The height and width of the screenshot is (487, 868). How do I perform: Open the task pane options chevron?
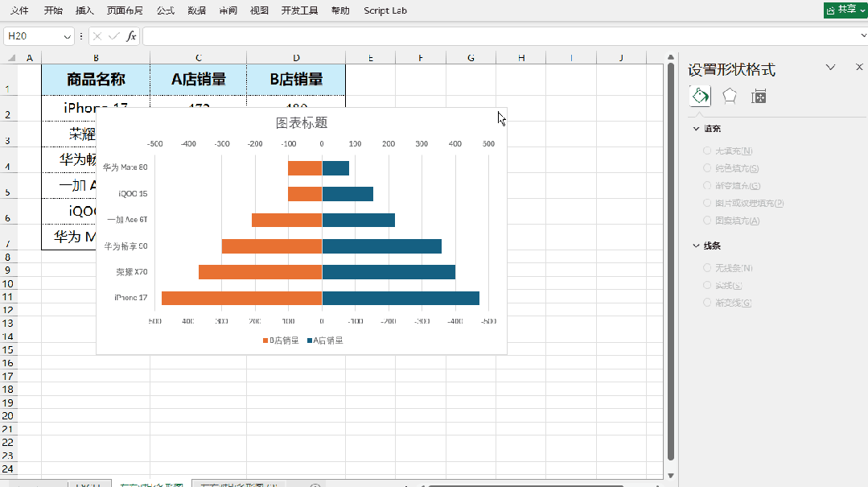tap(830, 67)
